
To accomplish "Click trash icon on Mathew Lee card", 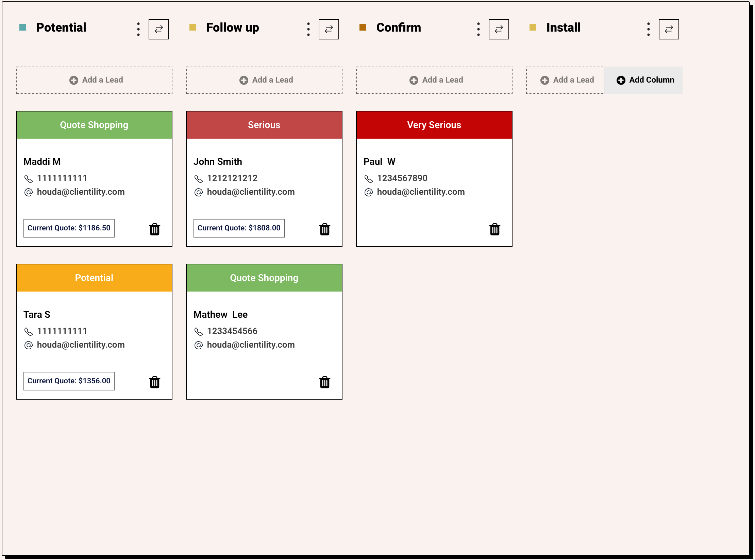I will [325, 382].
